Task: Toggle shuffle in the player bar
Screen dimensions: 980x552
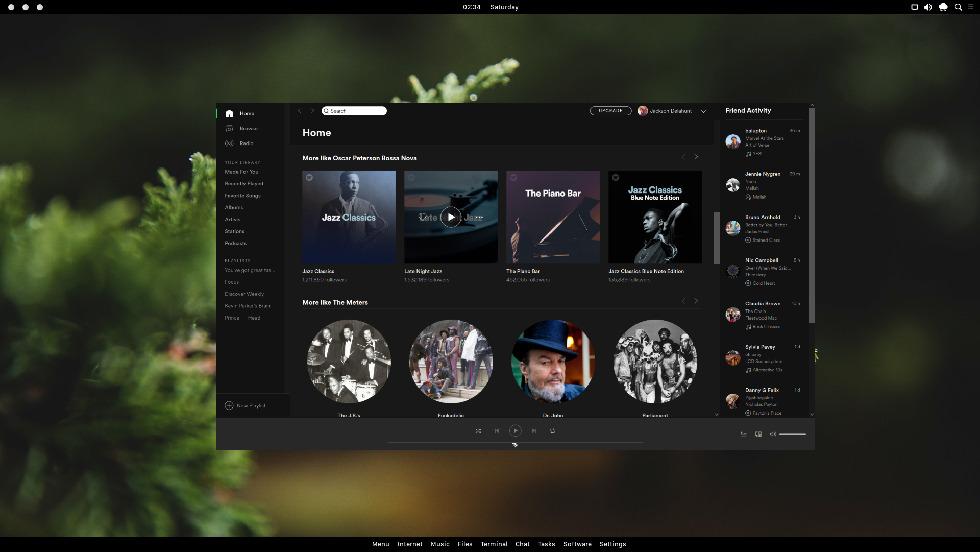Action: pos(478,431)
